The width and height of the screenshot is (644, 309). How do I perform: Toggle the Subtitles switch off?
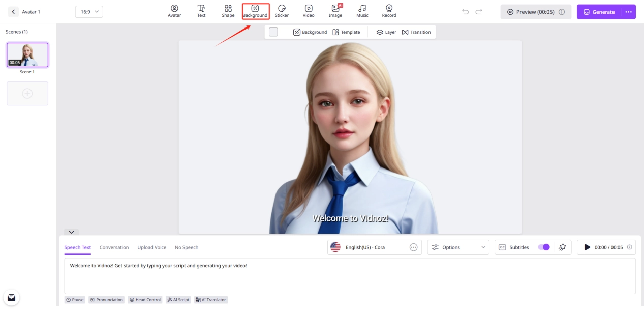point(543,247)
